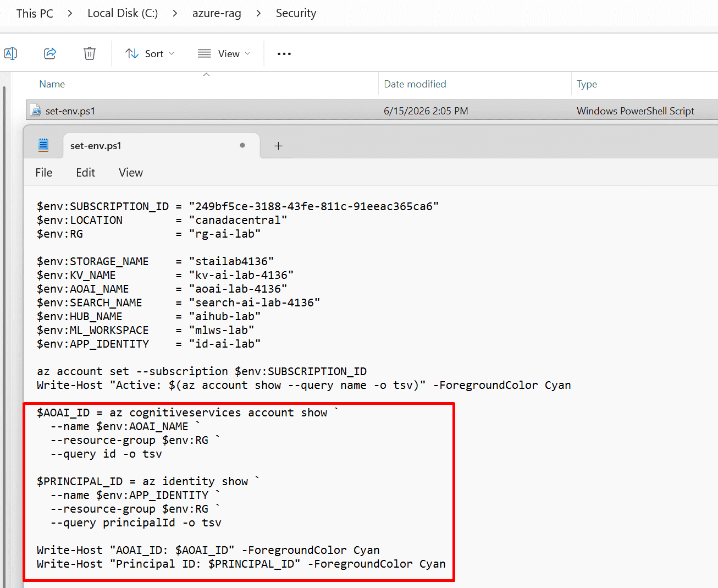The image size is (718, 588).
Task: Click the Delete trash can icon
Action: pyautogui.click(x=90, y=53)
